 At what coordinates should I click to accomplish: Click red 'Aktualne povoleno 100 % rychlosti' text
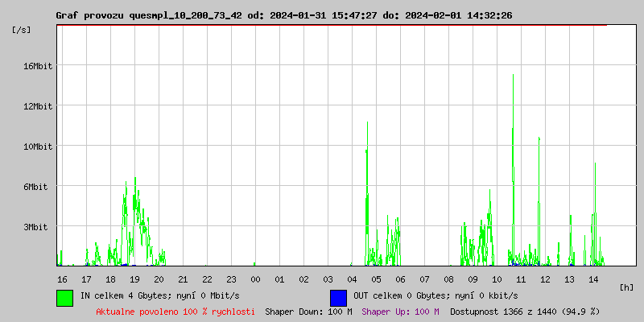coord(175,311)
